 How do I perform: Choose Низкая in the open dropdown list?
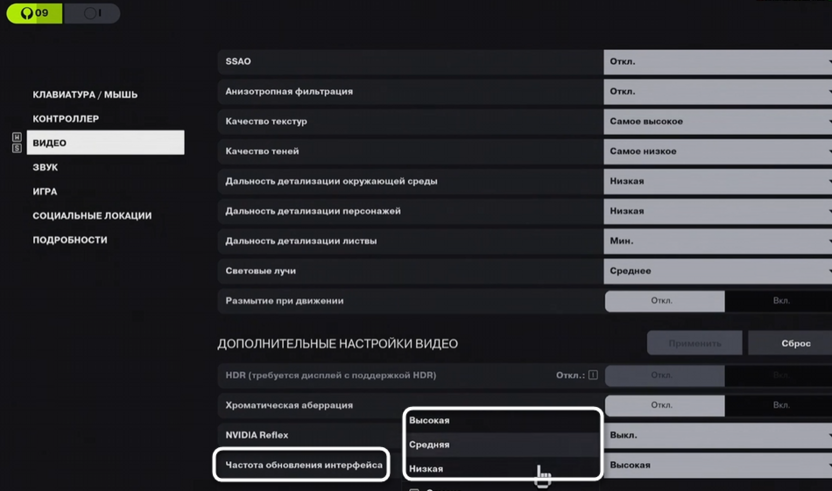click(502, 469)
